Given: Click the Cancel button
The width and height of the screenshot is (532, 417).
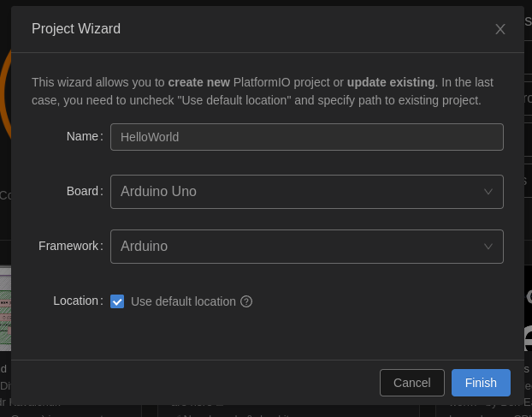Looking at the screenshot, I should 411,383.
